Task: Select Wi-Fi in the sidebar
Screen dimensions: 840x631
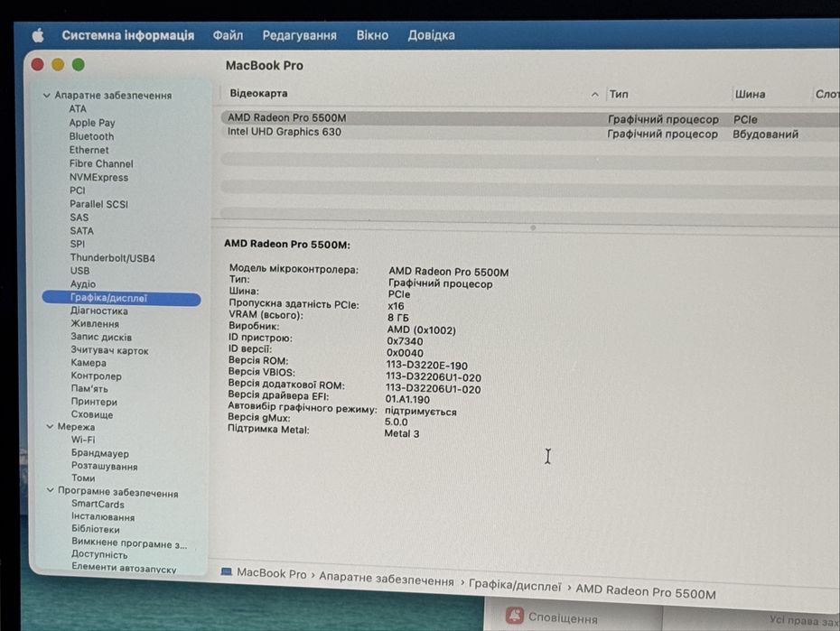Action: pos(83,440)
